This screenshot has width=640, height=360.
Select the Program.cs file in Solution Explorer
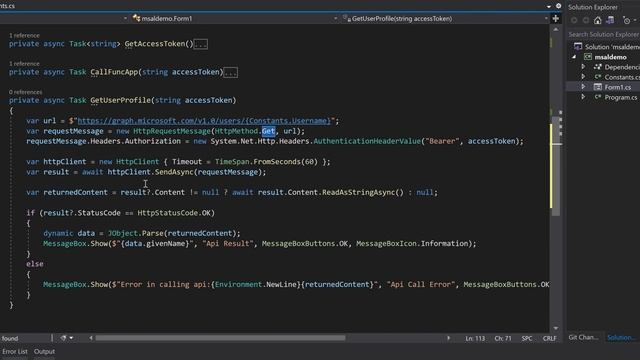(620, 97)
